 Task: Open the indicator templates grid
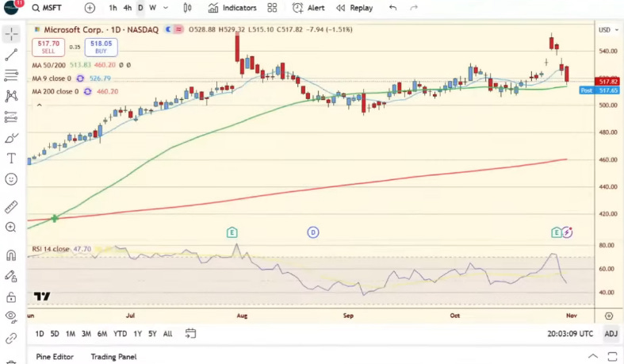272,8
